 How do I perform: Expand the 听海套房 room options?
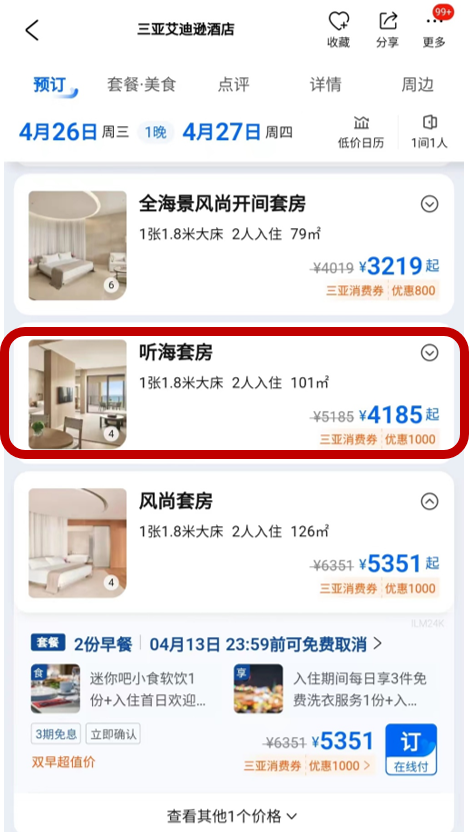point(429,353)
